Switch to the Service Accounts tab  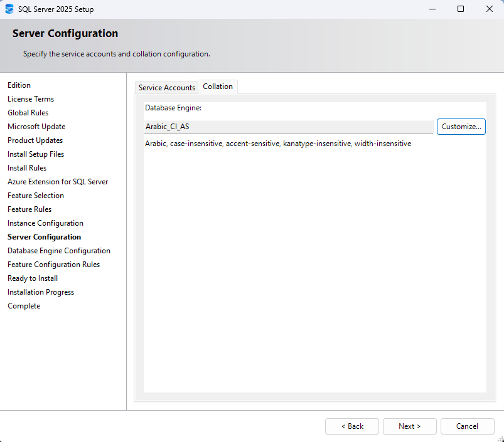[166, 87]
